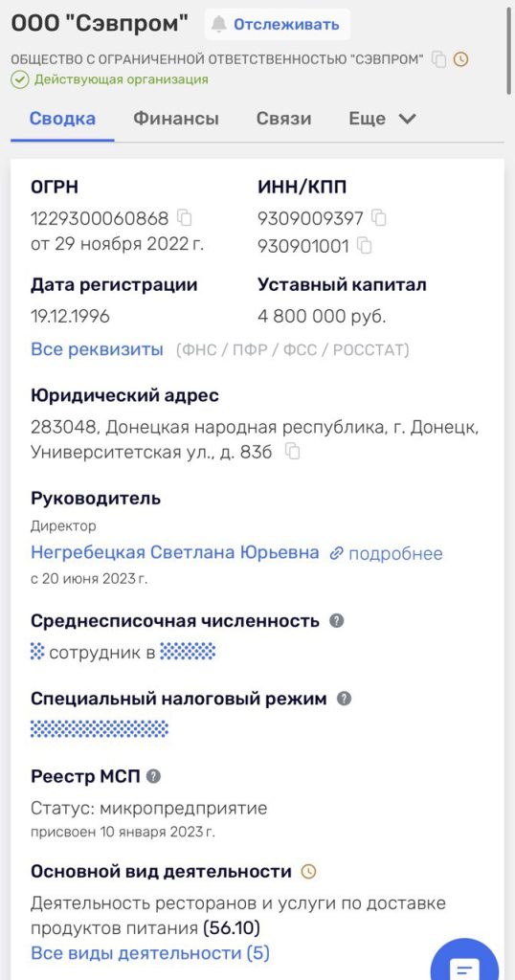Screen dimensions: 515x980
Task: Click the bell icon next to Отслеживать
Action: [219, 24]
